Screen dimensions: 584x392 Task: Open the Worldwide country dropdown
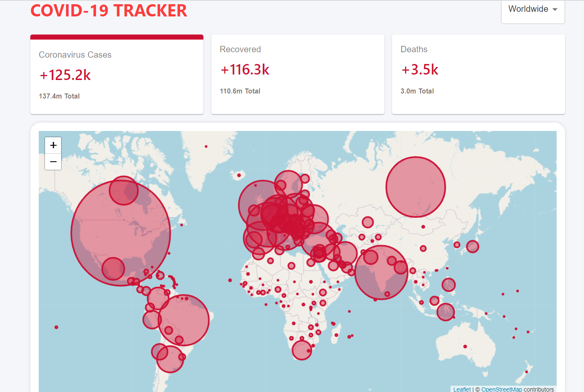pos(533,9)
